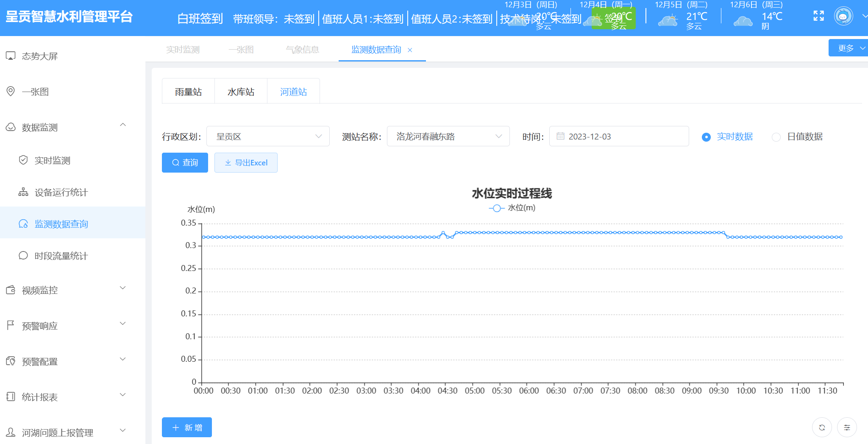Click the 12月5日 weather cloud icon
This screenshot has width=868, height=444.
pyautogui.click(x=668, y=20)
